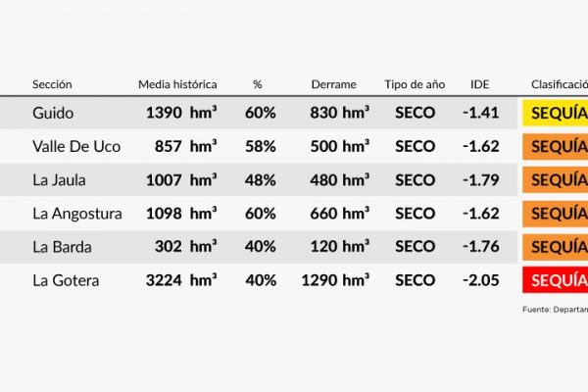Select the -2.05 IDE value
Viewport: 588px width, 392px height.
click(x=480, y=280)
